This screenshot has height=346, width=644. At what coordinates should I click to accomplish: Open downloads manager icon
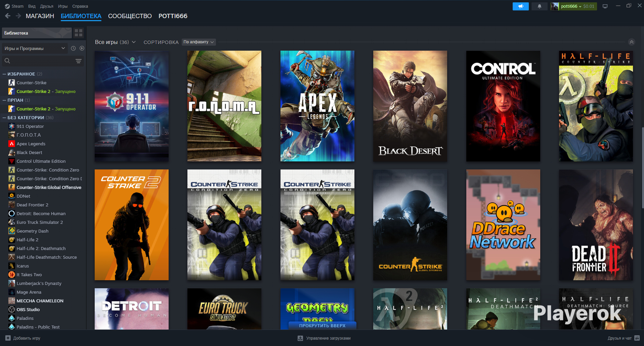pyautogui.click(x=300, y=338)
